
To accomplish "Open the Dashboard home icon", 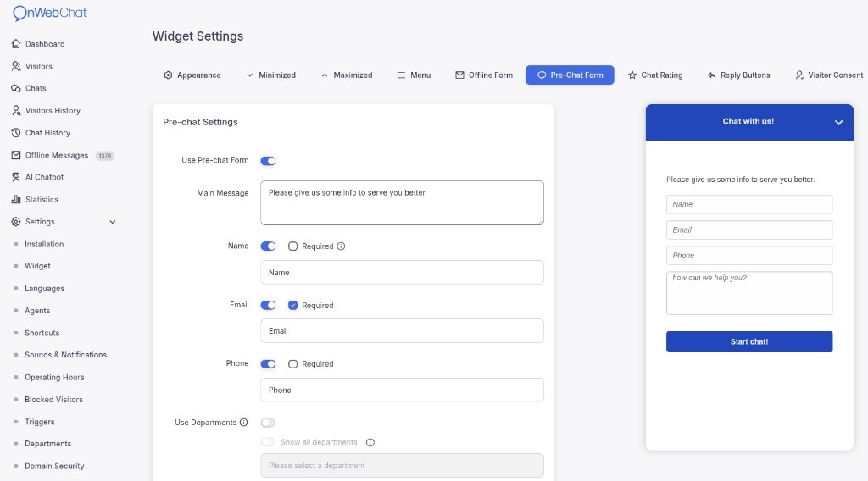I will 16,44.
